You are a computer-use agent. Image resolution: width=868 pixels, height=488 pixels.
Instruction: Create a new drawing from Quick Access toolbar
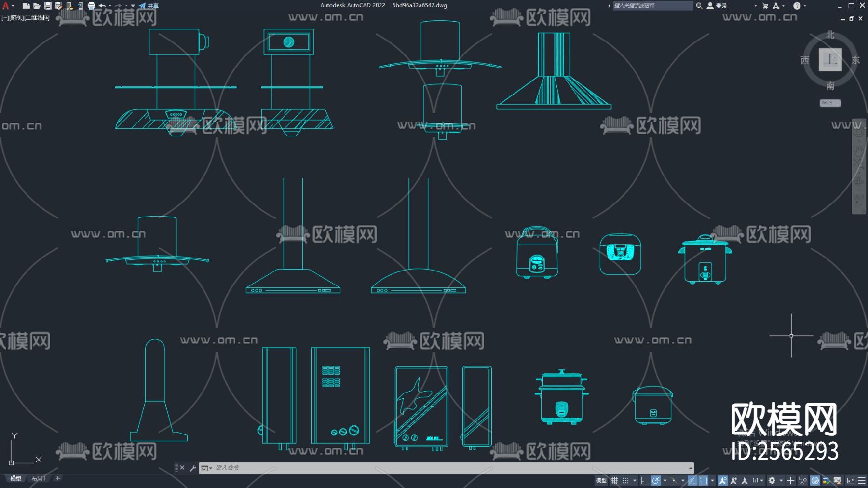click(x=26, y=6)
